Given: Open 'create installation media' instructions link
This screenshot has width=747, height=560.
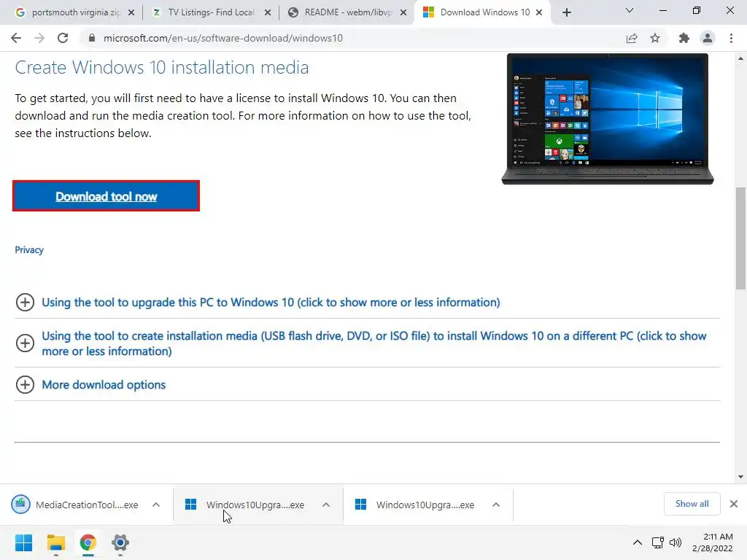Looking at the screenshot, I should pos(374,343).
